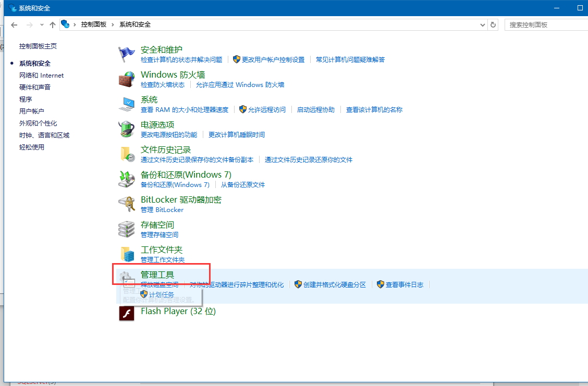
Task: Open Flash Player (32 位) icon
Action: point(126,314)
